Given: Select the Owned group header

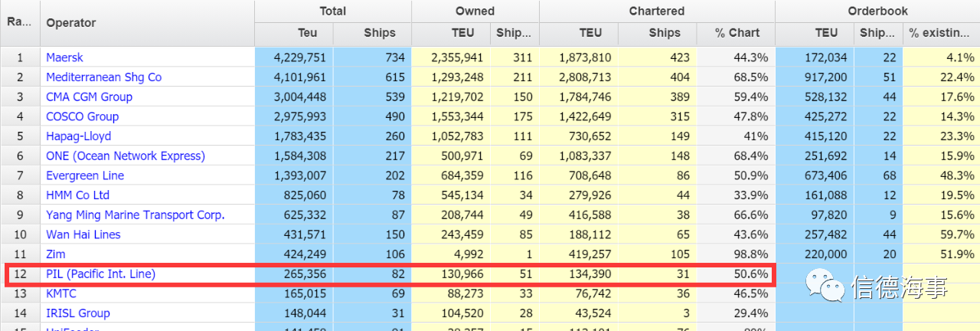Looking at the screenshot, I should [x=475, y=11].
